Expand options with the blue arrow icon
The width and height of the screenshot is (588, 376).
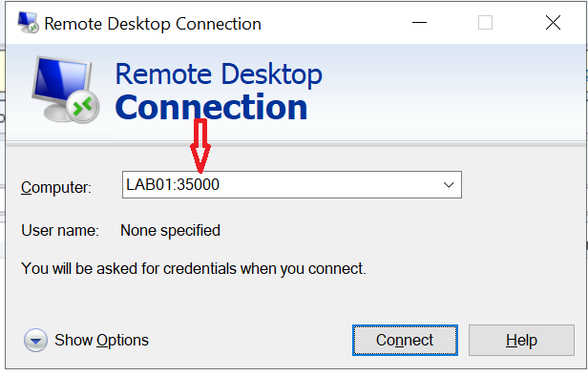[35, 341]
